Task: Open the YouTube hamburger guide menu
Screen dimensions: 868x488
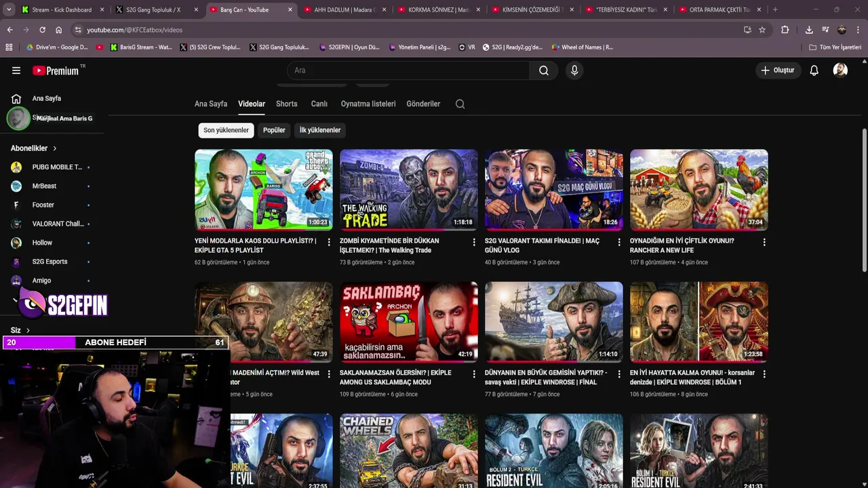Action: pos(16,70)
